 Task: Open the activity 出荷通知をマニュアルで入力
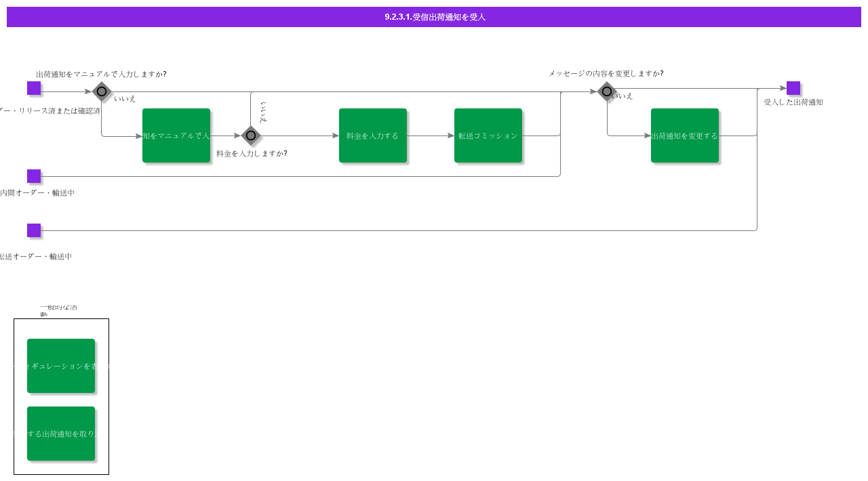click(176, 135)
